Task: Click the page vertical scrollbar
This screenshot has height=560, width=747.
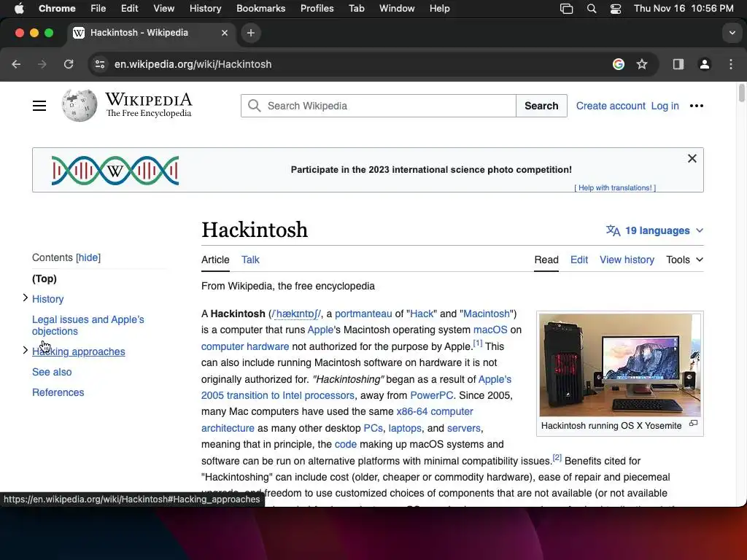Action: pos(741,93)
